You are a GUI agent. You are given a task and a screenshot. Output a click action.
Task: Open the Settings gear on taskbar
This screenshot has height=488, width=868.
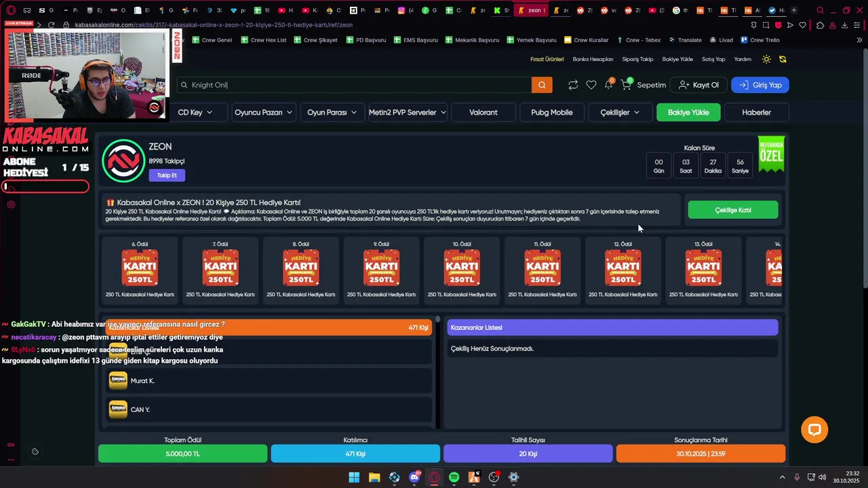tap(514, 477)
